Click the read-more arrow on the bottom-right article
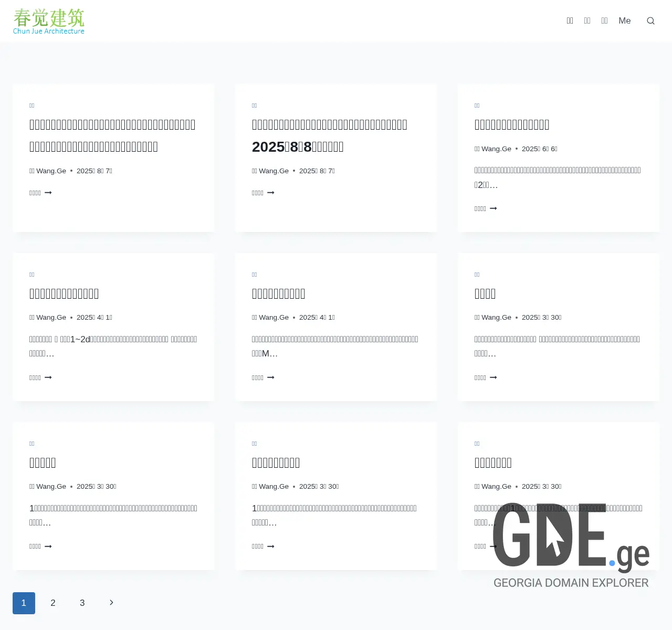This screenshot has width=672, height=630. (486, 546)
